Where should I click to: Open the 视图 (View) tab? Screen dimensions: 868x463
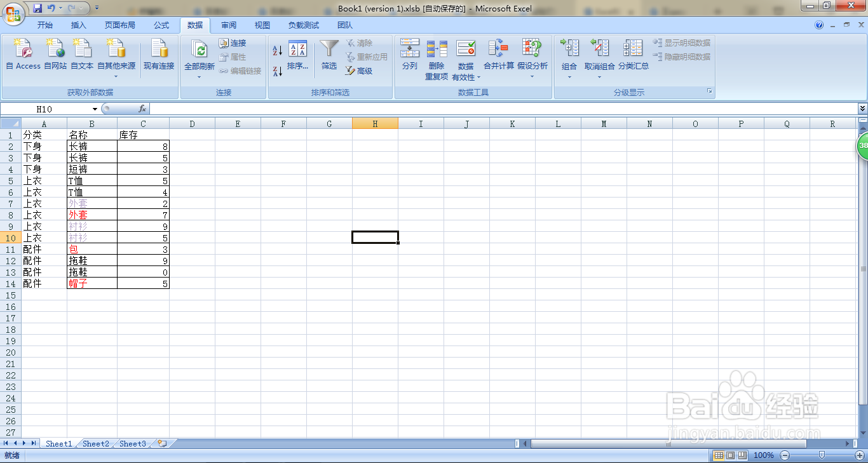[262, 25]
